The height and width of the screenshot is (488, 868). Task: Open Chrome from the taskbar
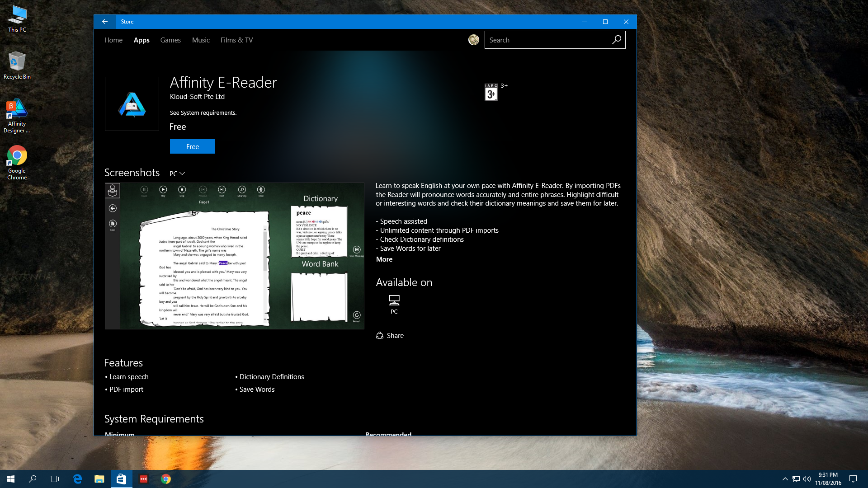[x=166, y=479]
